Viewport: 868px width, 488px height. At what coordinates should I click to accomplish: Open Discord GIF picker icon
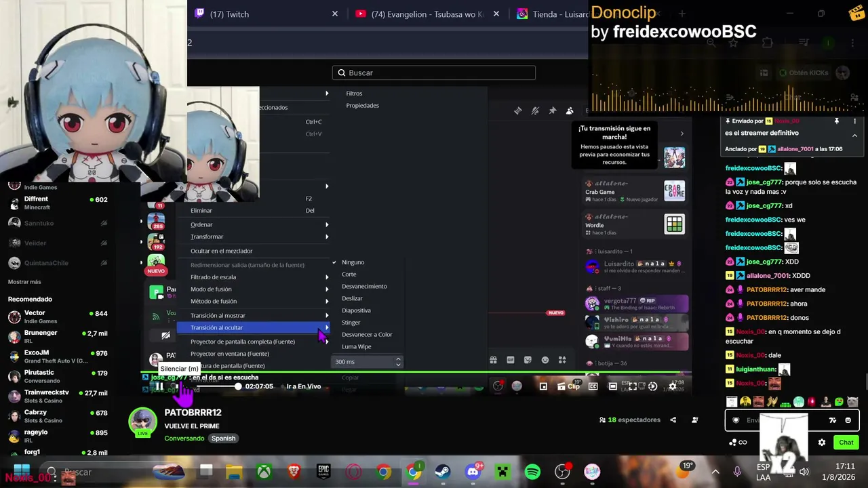click(510, 360)
